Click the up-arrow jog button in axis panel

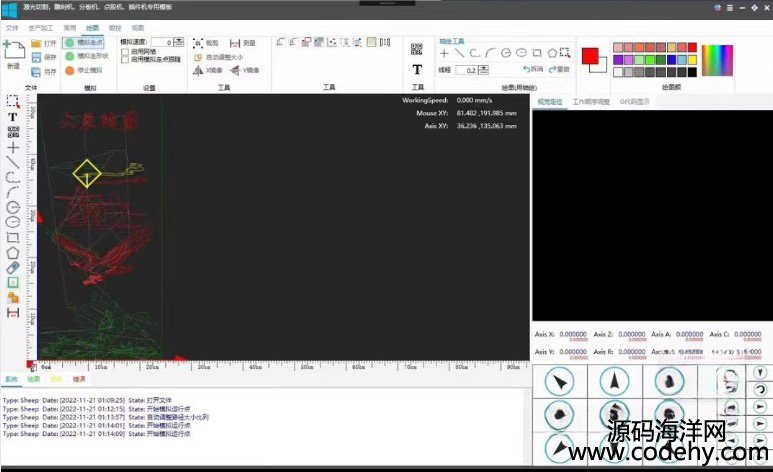[x=615, y=381]
